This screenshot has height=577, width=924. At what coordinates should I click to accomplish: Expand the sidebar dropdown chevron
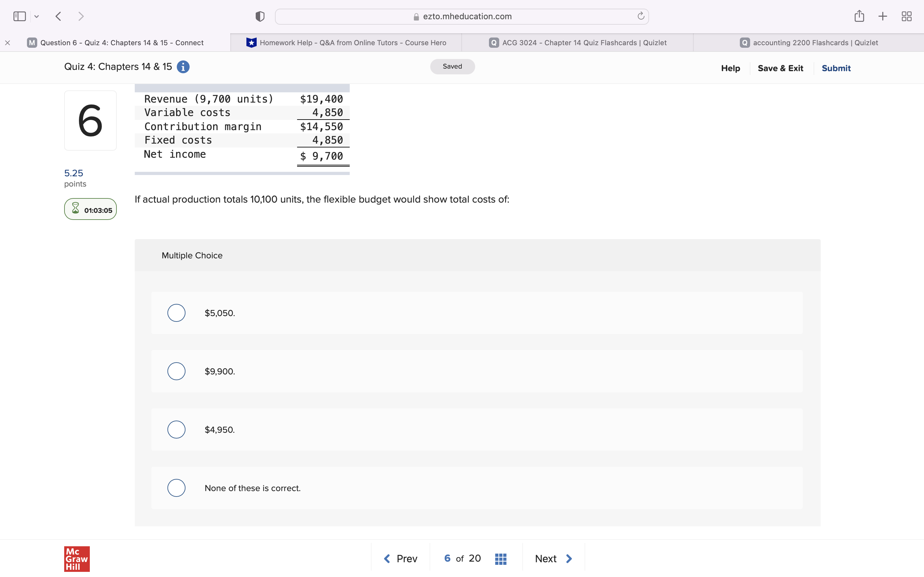[37, 16]
